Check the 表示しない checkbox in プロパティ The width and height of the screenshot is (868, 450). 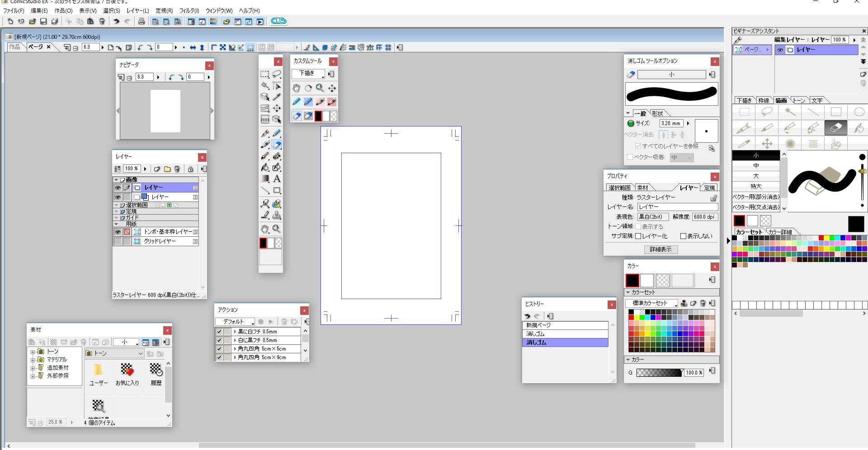683,236
